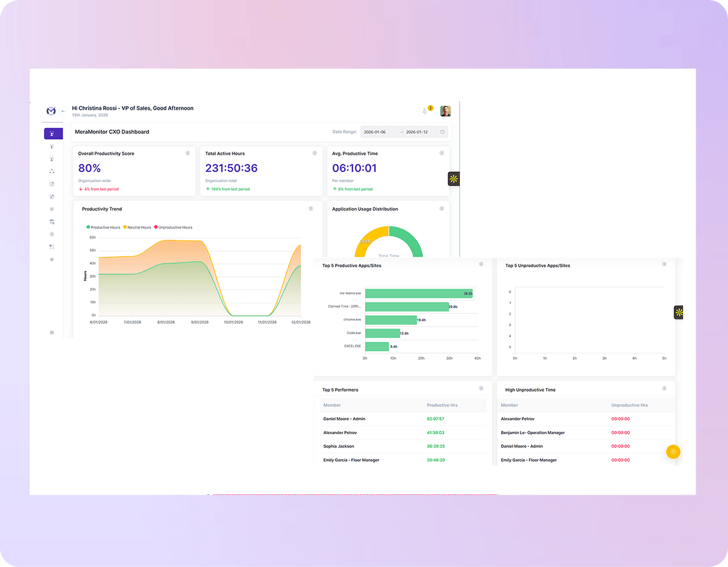The height and width of the screenshot is (567, 728).
Task: Select Daniel Moore - Admin in Top Performers
Action: click(345, 419)
